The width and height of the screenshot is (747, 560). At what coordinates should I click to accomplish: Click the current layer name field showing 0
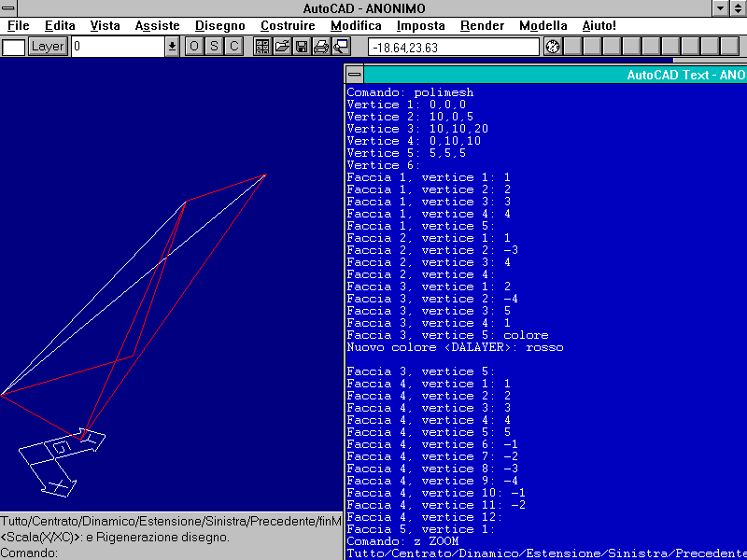pyautogui.click(x=119, y=47)
